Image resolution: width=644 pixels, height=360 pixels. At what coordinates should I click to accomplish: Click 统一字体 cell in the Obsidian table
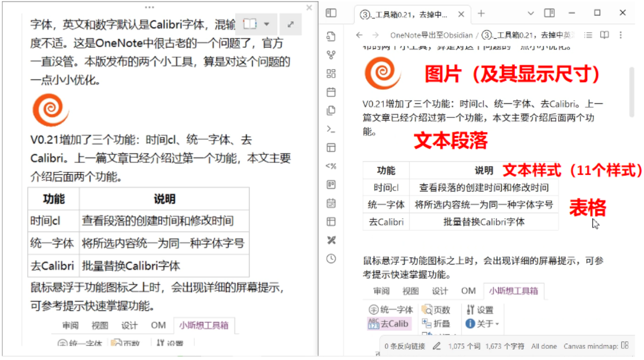pyautogui.click(x=386, y=205)
